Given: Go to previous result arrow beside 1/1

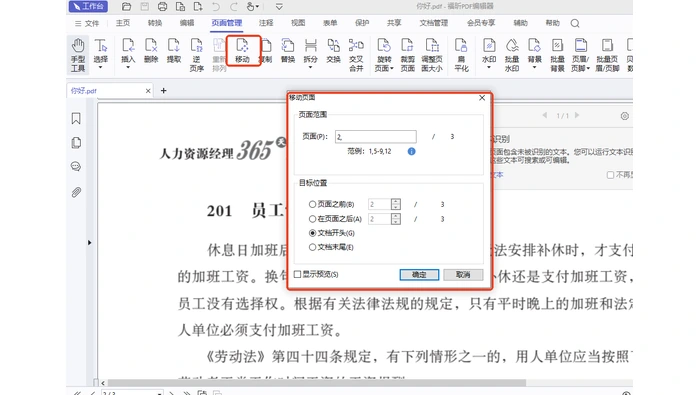Looking at the screenshot, I should 545,115.
